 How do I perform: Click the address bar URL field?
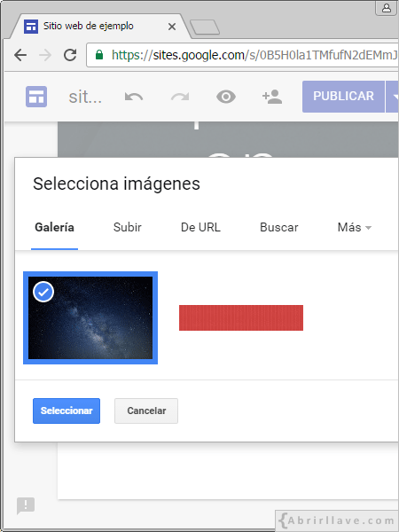click(243, 55)
